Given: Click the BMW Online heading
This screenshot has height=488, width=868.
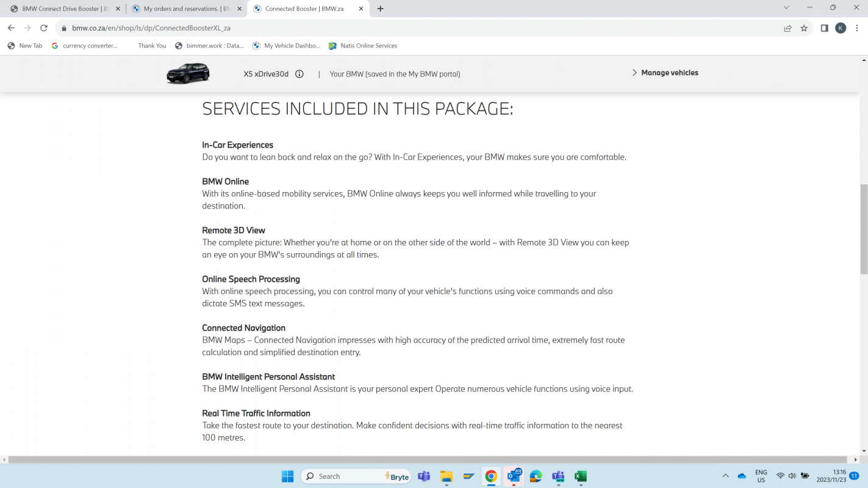Looking at the screenshot, I should [x=226, y=182].
